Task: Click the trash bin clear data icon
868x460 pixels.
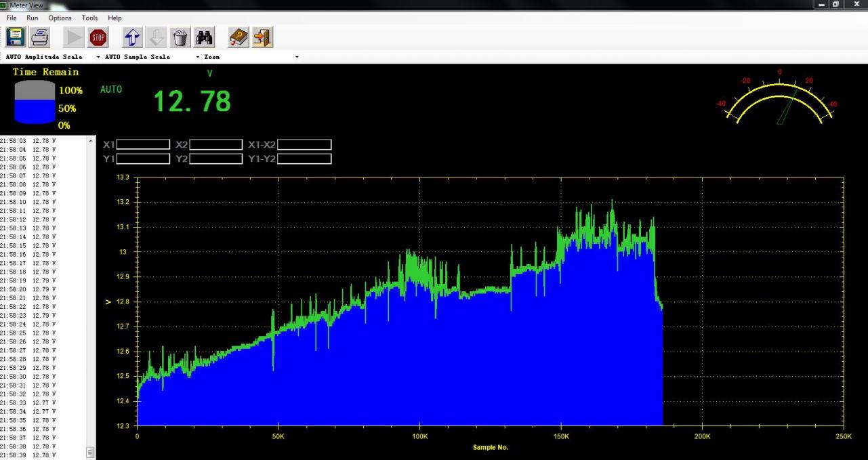Action: tap(180, 37)
